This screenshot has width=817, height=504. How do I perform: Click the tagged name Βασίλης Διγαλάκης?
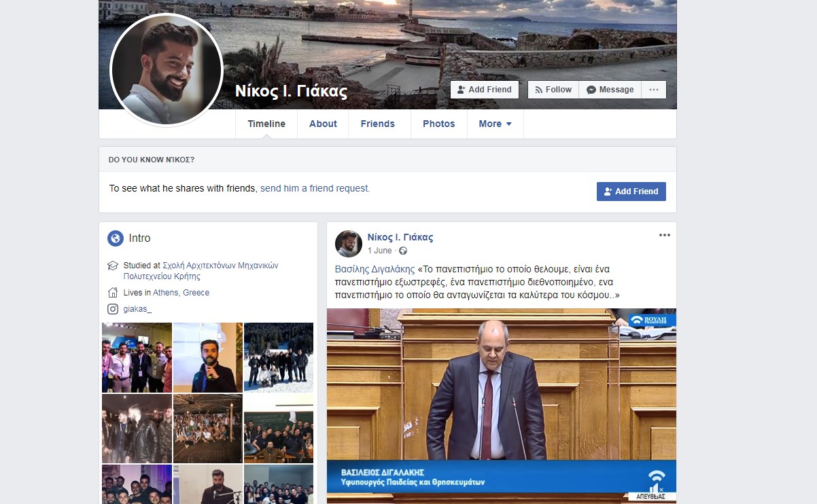point(375,269)
